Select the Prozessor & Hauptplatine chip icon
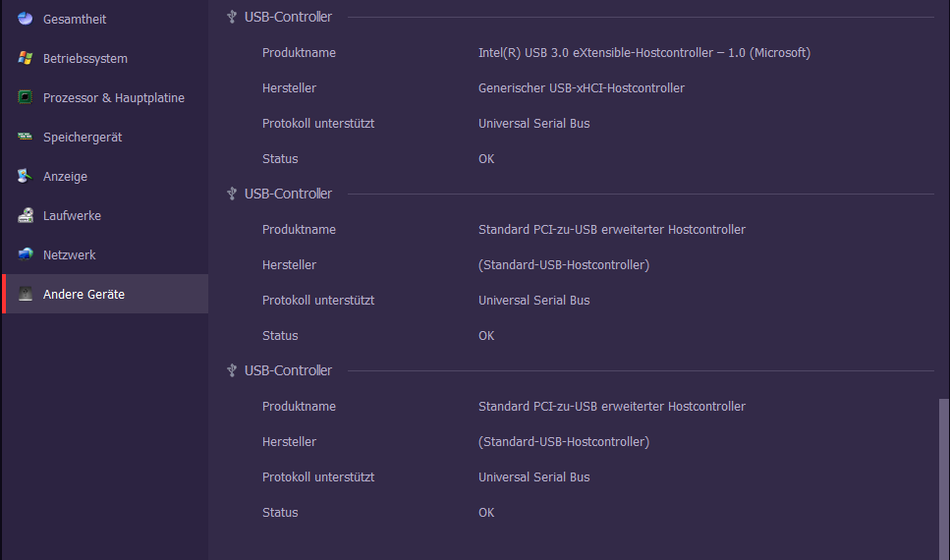Image resolution: width=950 pixels, height=560 pixels. point(26,97)
